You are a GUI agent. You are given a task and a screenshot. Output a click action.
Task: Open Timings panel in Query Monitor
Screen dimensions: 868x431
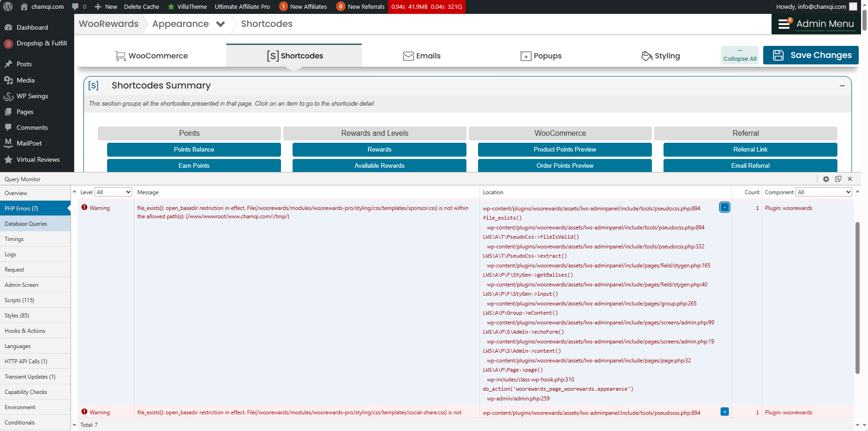click(x=35, y=239)
